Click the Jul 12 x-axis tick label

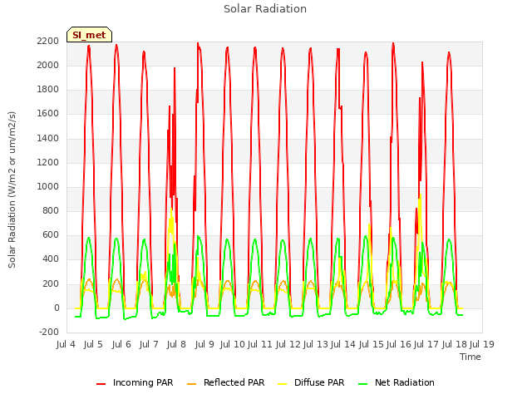point(288,345)
